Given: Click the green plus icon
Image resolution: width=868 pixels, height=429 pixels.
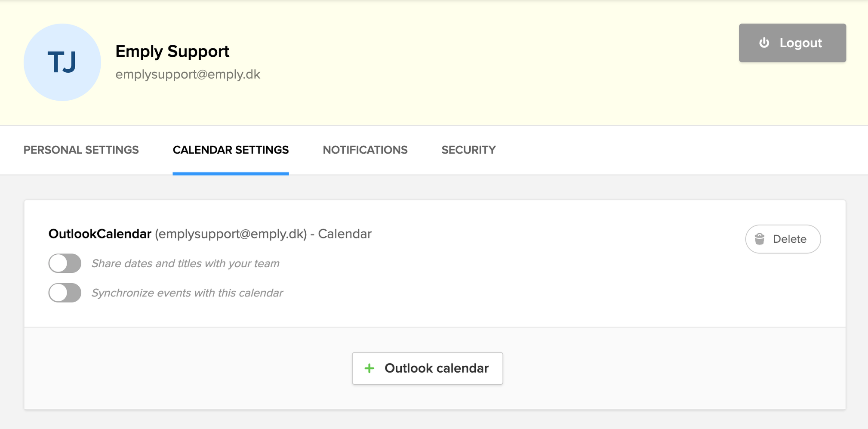Looking at the screenshot, I should tap(369, 368).
